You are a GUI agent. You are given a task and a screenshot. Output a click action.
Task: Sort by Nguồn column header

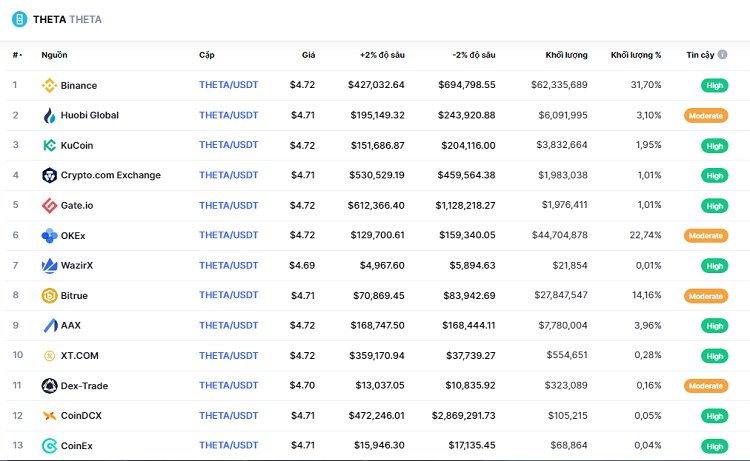coord(54,55)
